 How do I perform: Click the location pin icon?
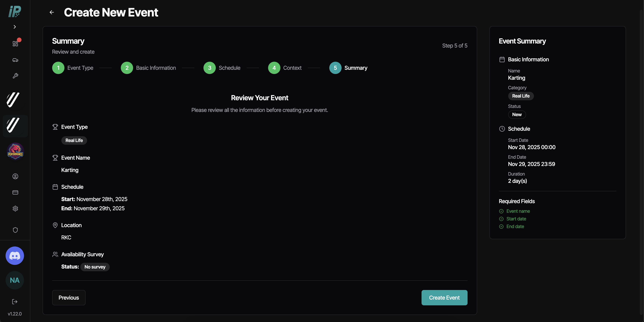55,225
